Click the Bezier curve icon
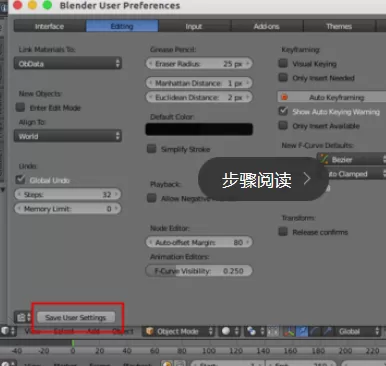The width and height of the screenshot is (386, 366). 324,159
